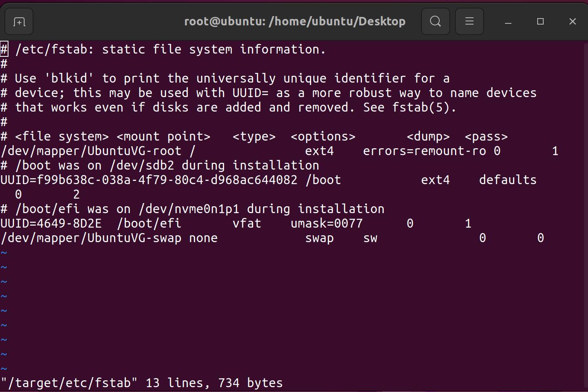Click the /etc/fstab comment line
The image size is (588, 392).
click(x=161, y=49)
